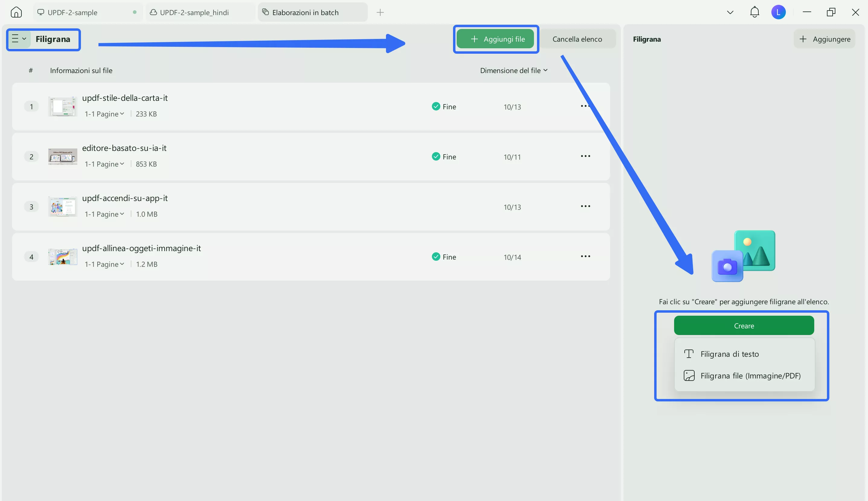Open three-dots menu for updf-stile-della-carta-it

585,106
